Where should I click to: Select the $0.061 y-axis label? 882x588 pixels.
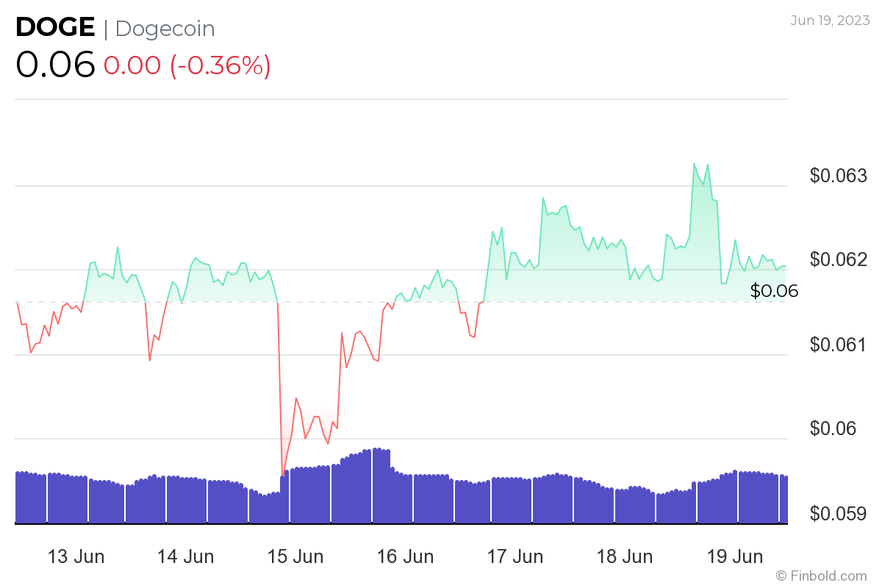point(839,344)
